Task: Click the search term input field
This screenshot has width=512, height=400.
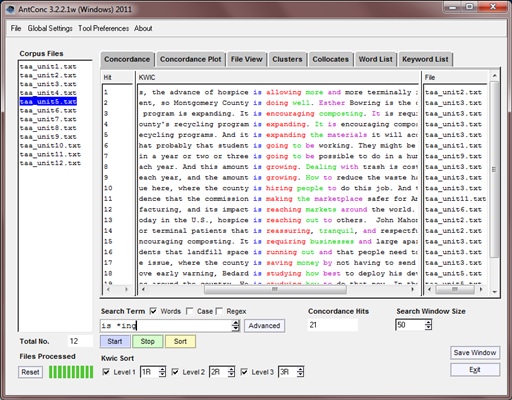Action: [166, 326]
